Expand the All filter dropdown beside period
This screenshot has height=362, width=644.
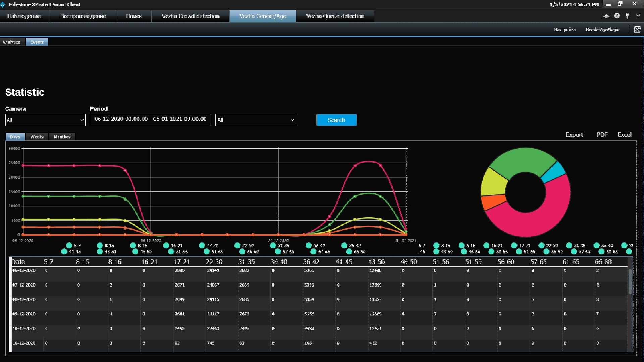coord(256,120)
